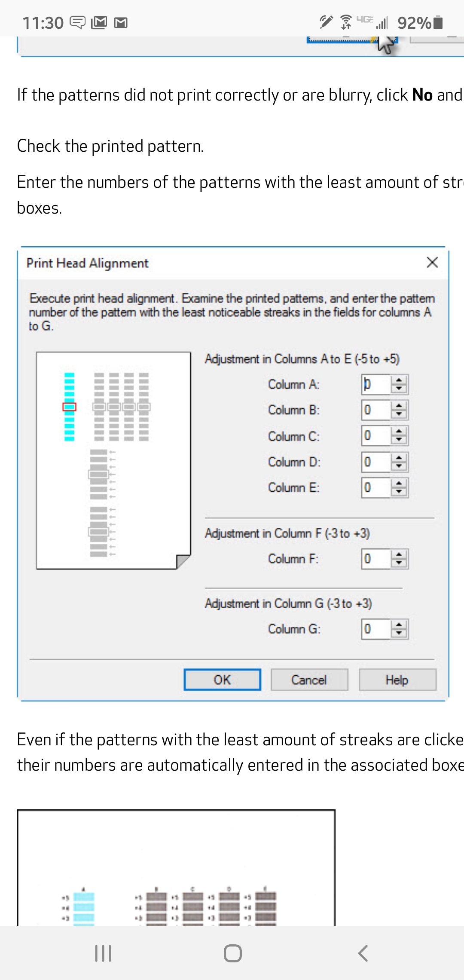The width and height of the screenshot is (464, 980).
Task: Open the recent apps navigation icon
Action: [x=103, y=953]
